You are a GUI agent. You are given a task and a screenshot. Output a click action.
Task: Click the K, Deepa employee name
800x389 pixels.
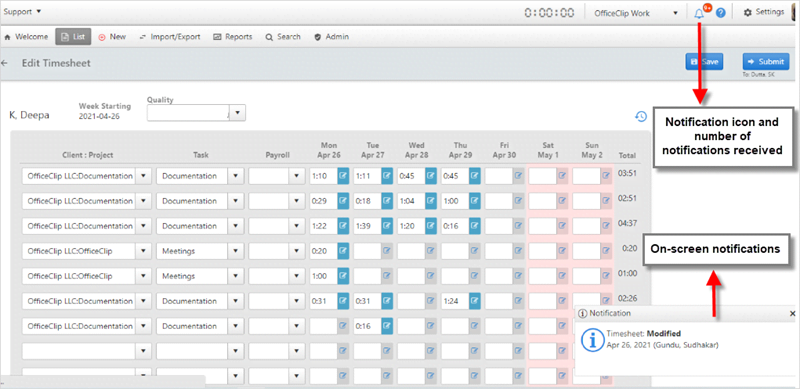29,115
